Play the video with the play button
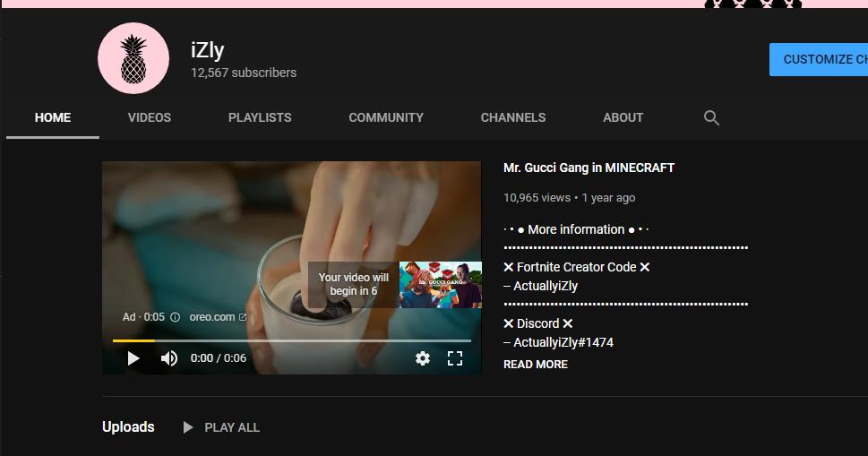The image size is (868, 456). pyautogui.click(x=133, y=358)
